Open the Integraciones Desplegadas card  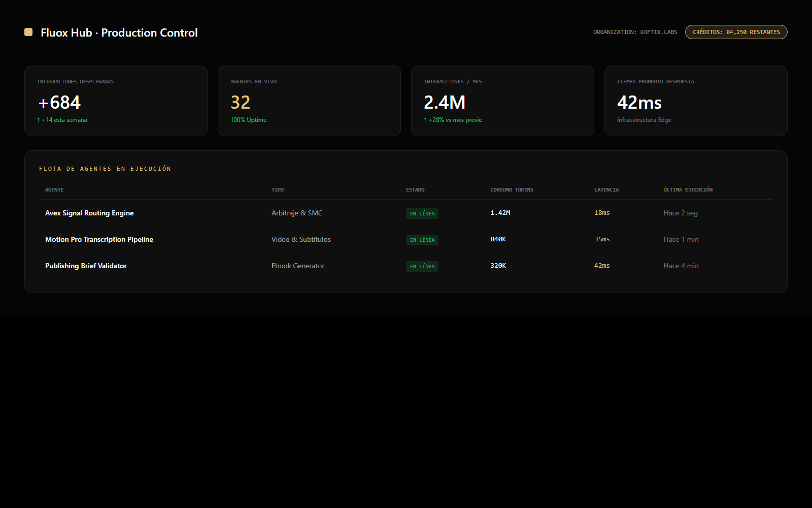(116, 101)
